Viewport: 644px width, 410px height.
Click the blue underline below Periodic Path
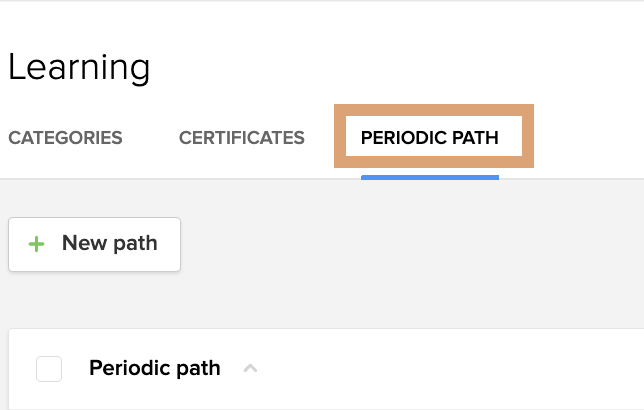point(429,177)
